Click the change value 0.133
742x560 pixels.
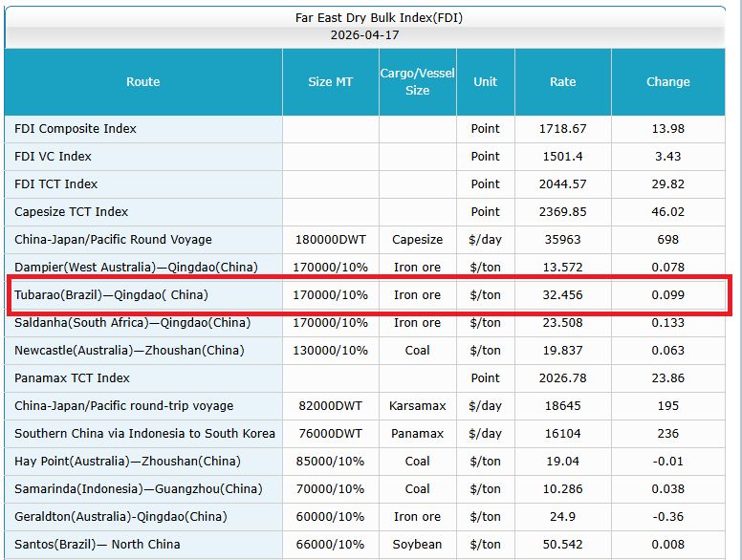pyautogui.click(x=668, y=323)
